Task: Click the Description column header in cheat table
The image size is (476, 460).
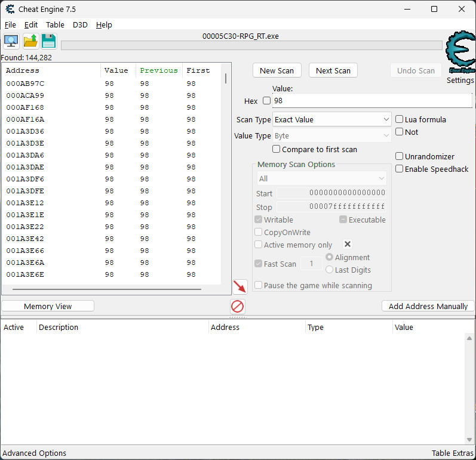Action: (122, 327)
